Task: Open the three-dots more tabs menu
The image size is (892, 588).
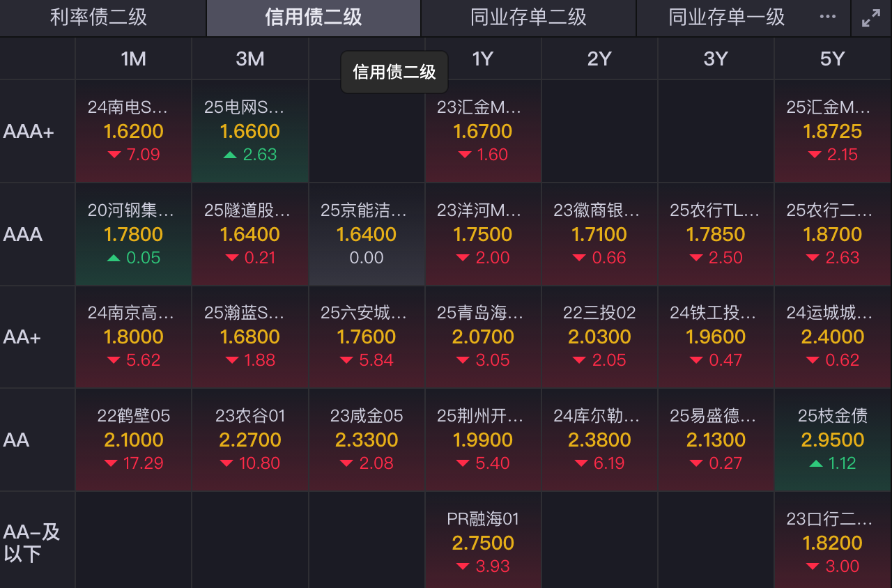Action: point(828,17)
